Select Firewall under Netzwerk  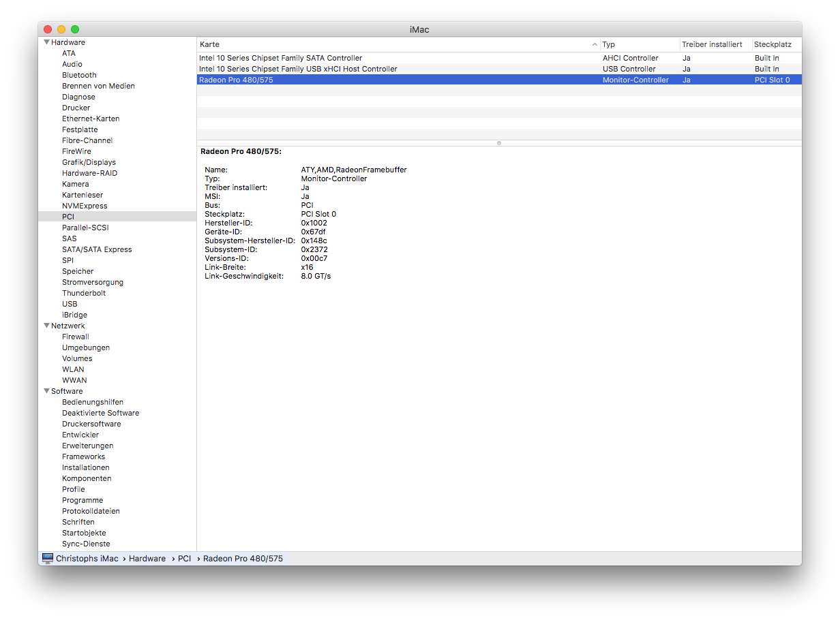click(76, 337)
